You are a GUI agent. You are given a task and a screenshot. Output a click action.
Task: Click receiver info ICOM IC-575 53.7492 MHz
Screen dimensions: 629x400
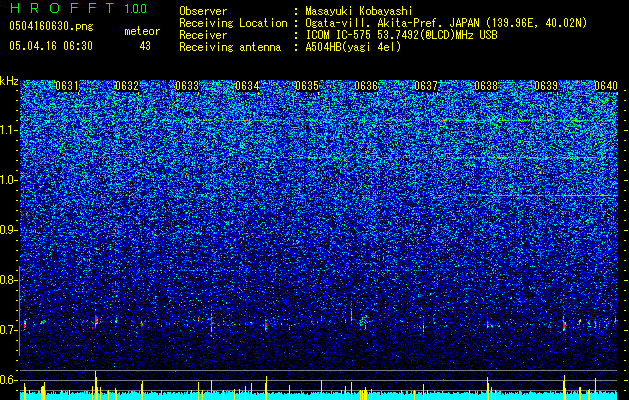tap(402, 35)
